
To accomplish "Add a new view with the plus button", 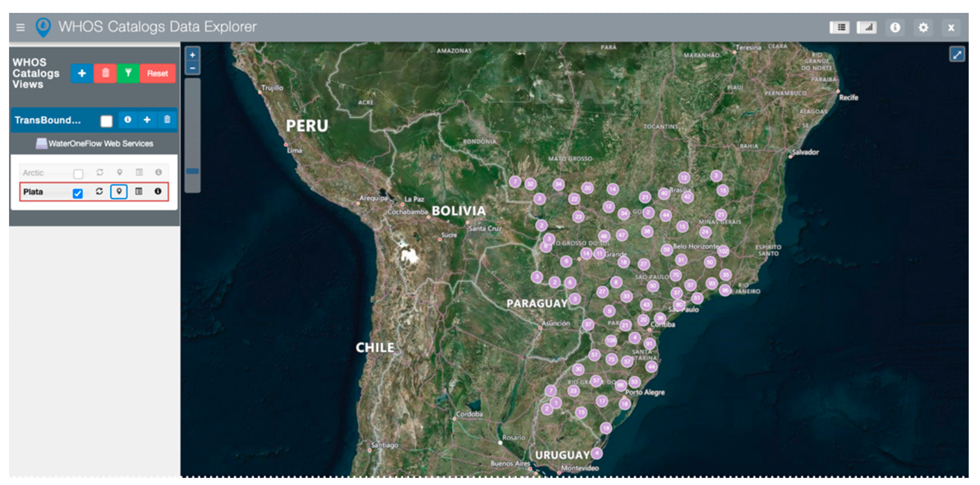I will tap(82, 73).
